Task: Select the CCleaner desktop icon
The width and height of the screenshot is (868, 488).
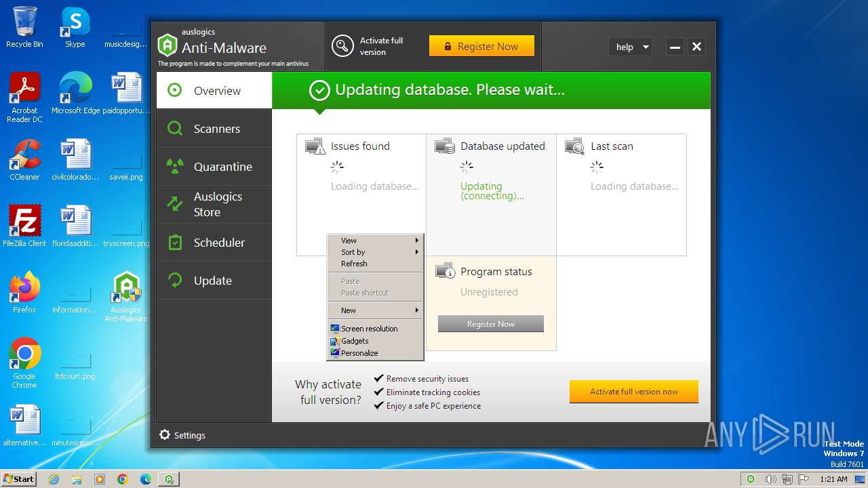Action: 24,160
